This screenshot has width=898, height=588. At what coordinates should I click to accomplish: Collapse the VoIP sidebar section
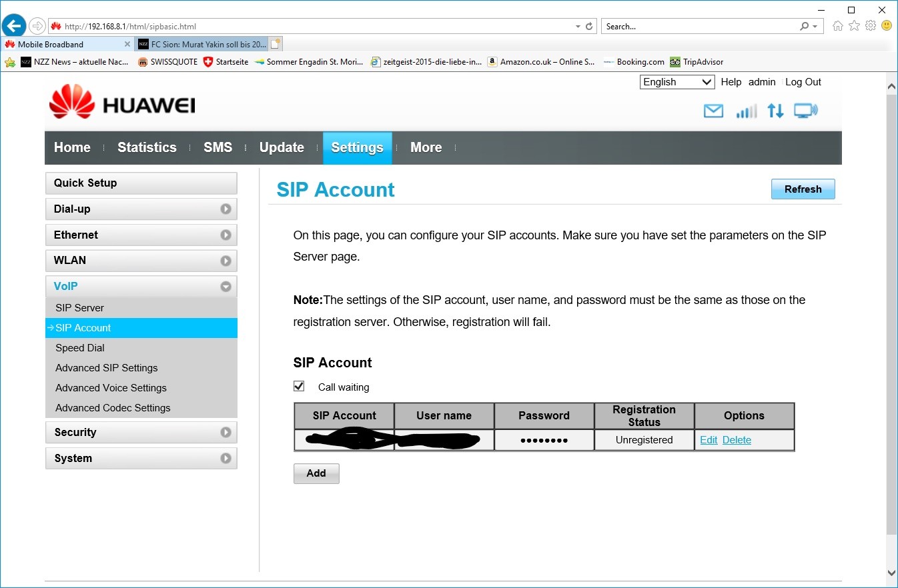click(141, 286)
